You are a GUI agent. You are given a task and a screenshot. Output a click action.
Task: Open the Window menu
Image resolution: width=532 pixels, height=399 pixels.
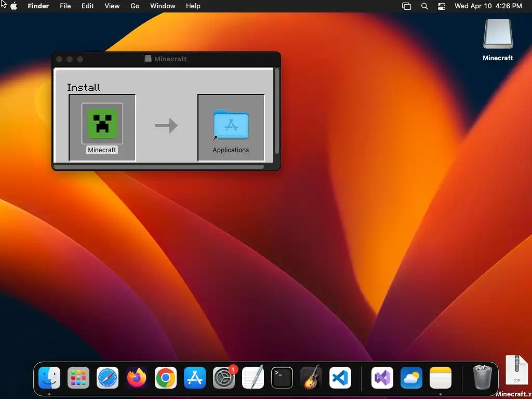pos(163,6)
